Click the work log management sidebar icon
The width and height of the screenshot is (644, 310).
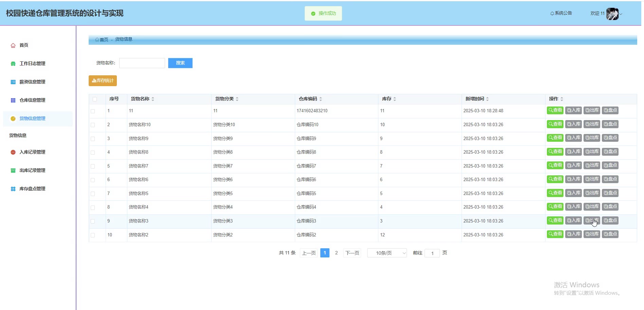tap(13, 64)
